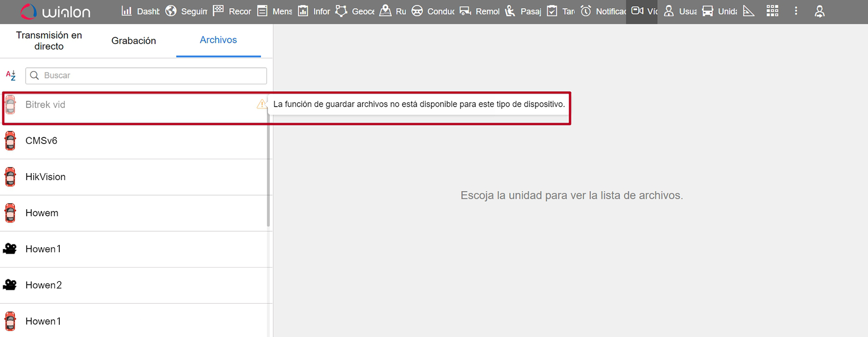The width and height of the screenshot is (868, 337).
Task: Click the unit list vertical scrollbar
Action: [269, 174]
